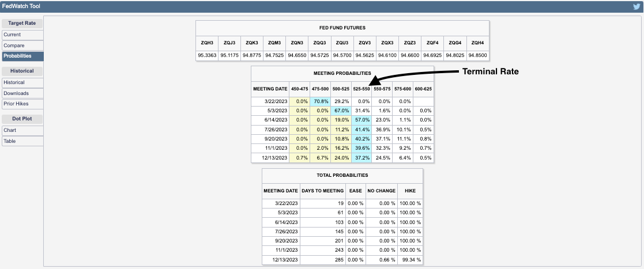Open the Historical data tab
Viewport: 644px width, 269px height.
click(22, 82)
